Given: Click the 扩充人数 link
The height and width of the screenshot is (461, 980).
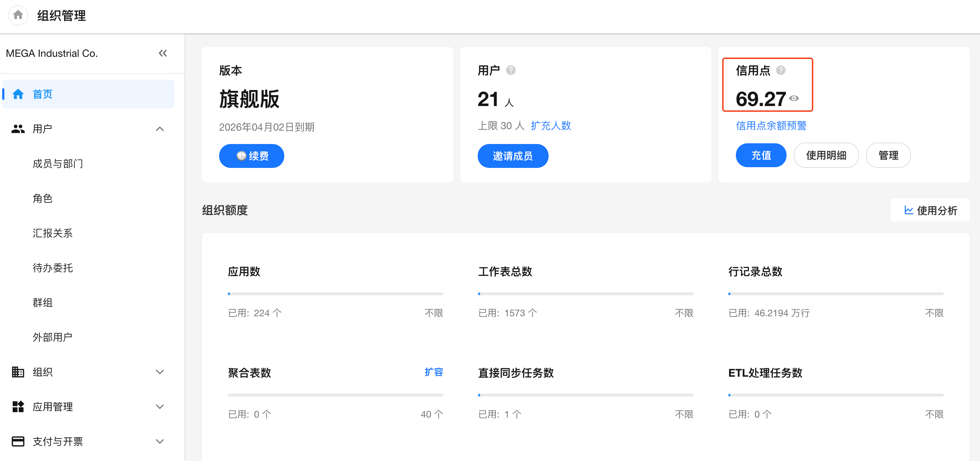Looking at the screenshot, I should (550, 126).
